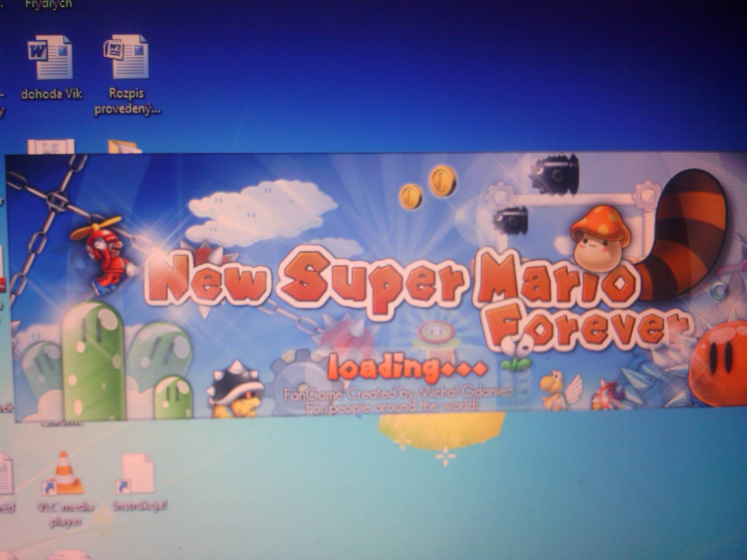Screen dimensions: 747x560
Task: Click the dohoda Vik label text
Action: click(x=52, y=94)
